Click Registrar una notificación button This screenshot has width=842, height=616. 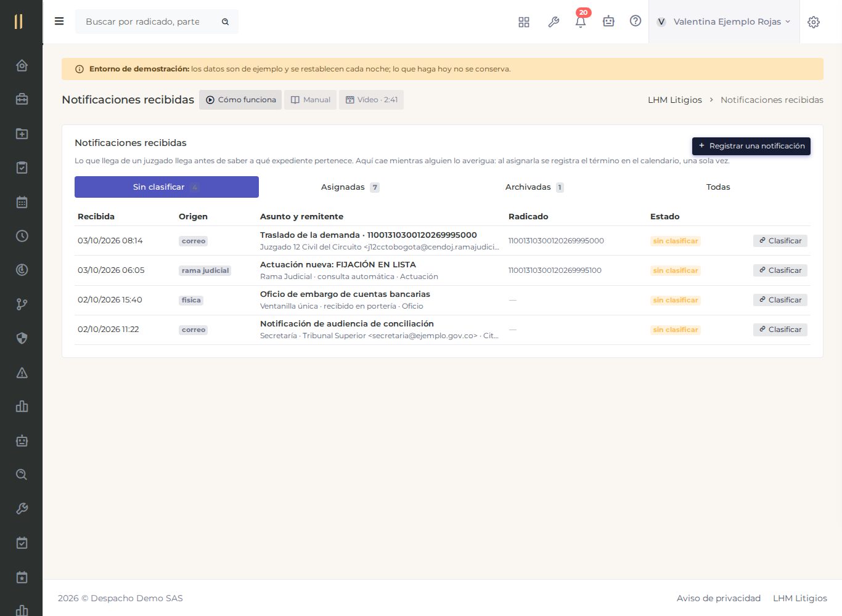751,146
